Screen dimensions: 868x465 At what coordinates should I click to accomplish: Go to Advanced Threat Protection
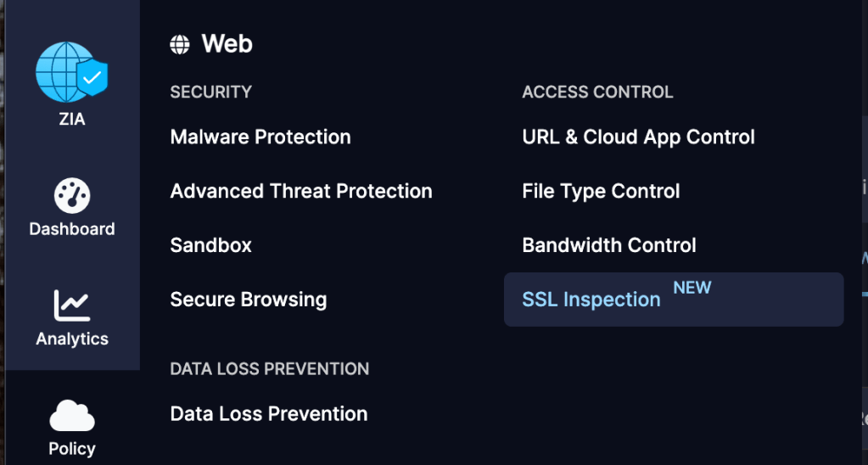[x=301, y=192]
